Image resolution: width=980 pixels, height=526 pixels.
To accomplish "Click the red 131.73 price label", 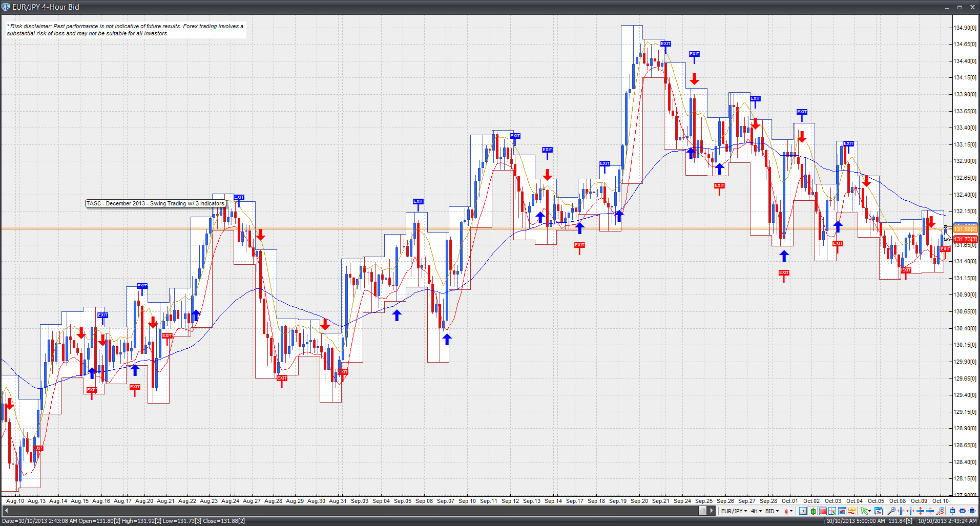I will 965,239.
